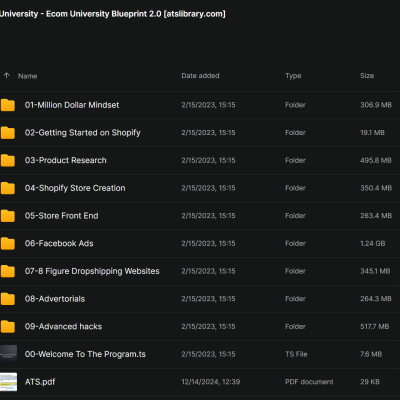Click the folder icon for 08-Advertorials

tap(8, 299)
